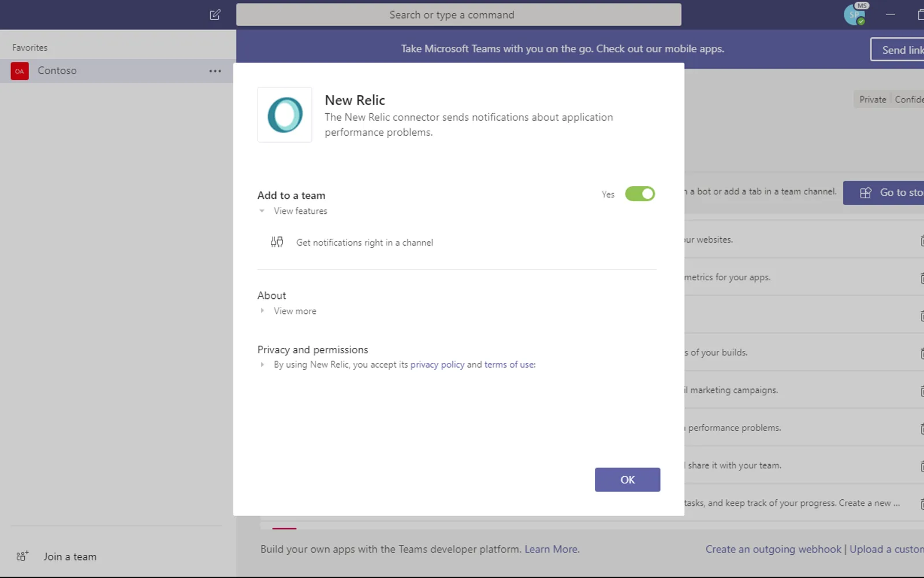
Task: Click the Contoso team avatar icon
Action: coord(20,71)
